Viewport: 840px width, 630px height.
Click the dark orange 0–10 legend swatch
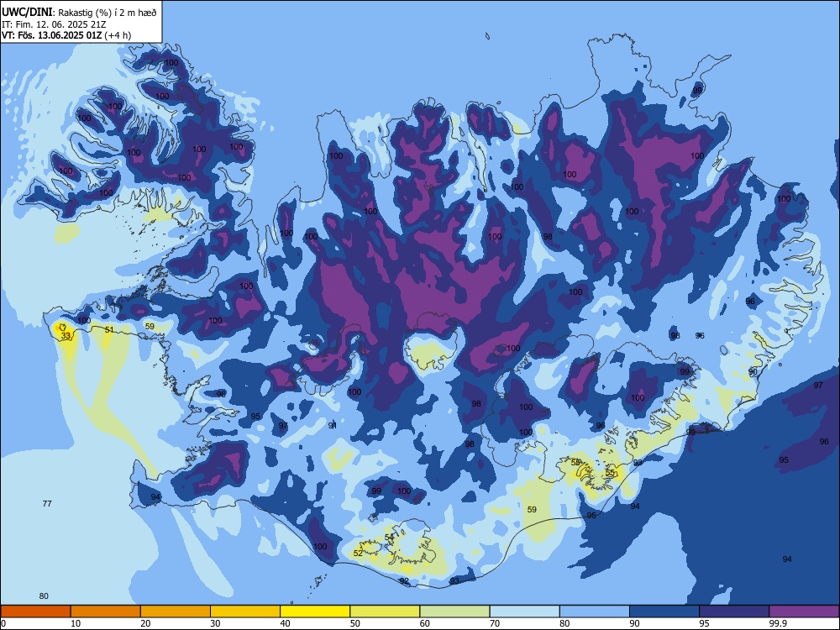coord(35,612)
